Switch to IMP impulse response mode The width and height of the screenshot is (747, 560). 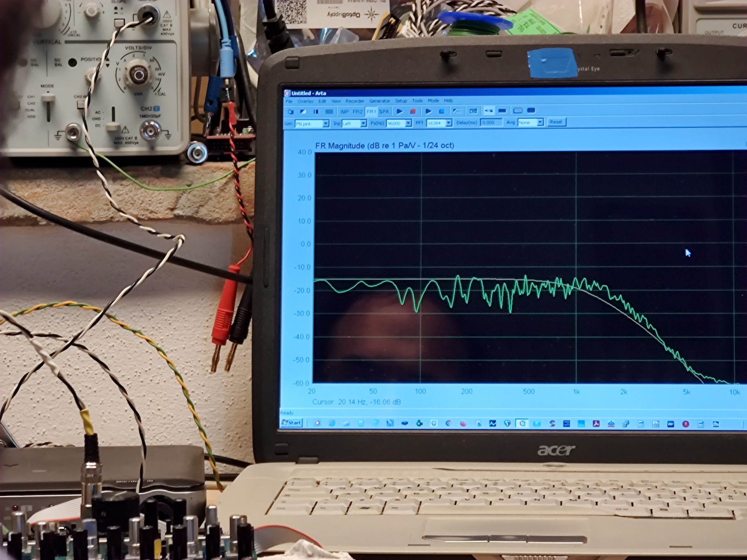coord(344,112)
